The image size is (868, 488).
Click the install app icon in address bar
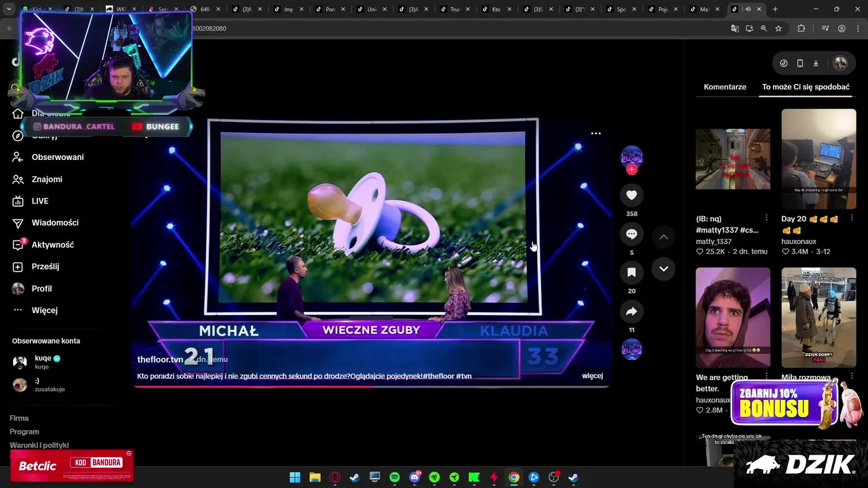point(749,28)
